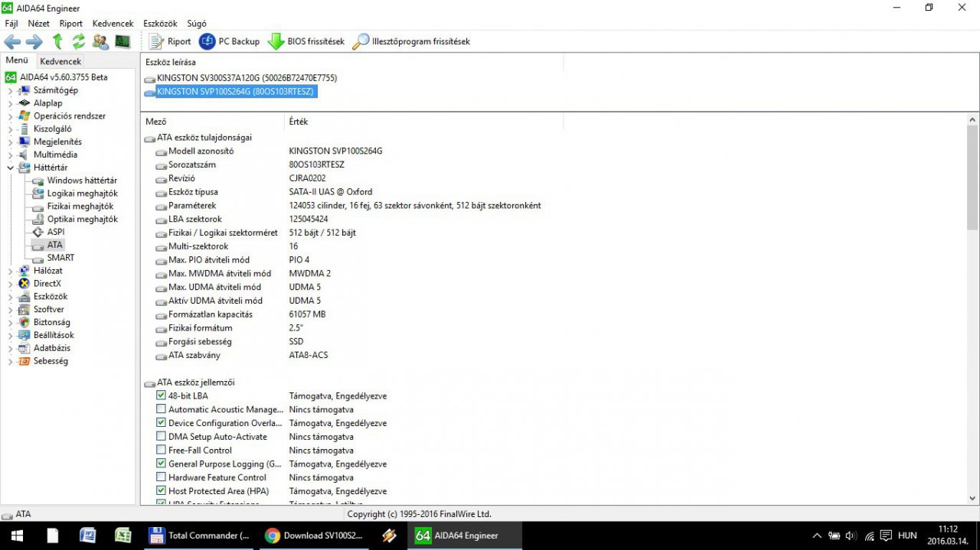
Task: Click Illesztőprogram frissítések toolbar button
Action: 411,41
